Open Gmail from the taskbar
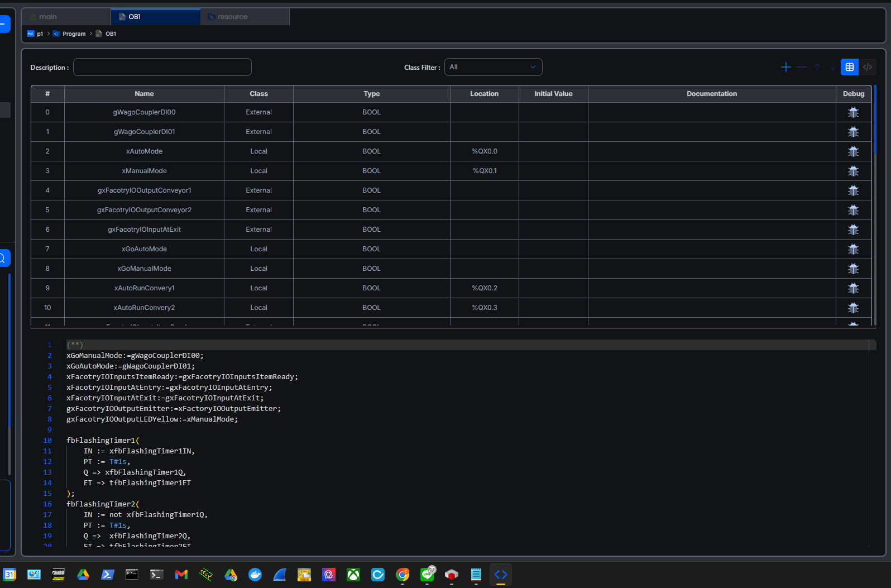The height and width of the screenshot is (588, 891). pyautogui.click(x=181, y=575)
